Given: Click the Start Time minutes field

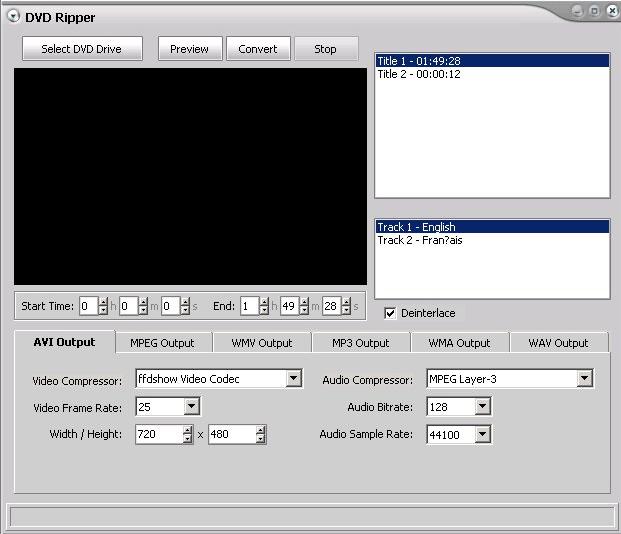Looking at the screenshot, I should (x=129, y=306).
